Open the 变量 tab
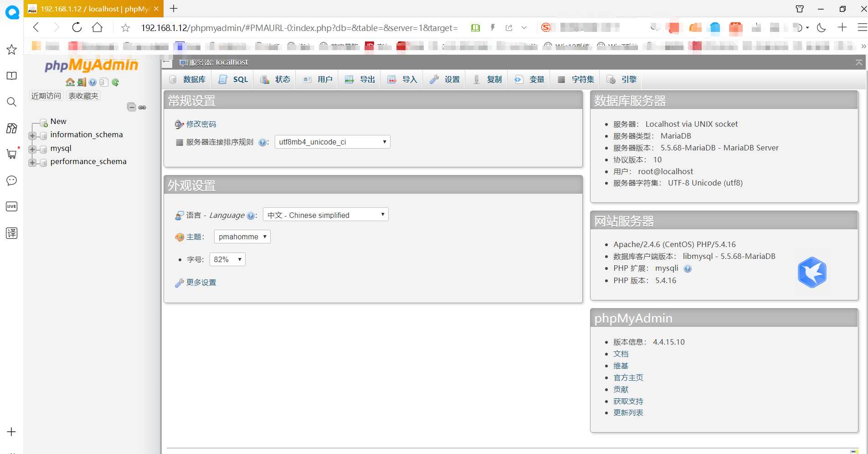This screenshot has height=454, width=868. point(529,79)
